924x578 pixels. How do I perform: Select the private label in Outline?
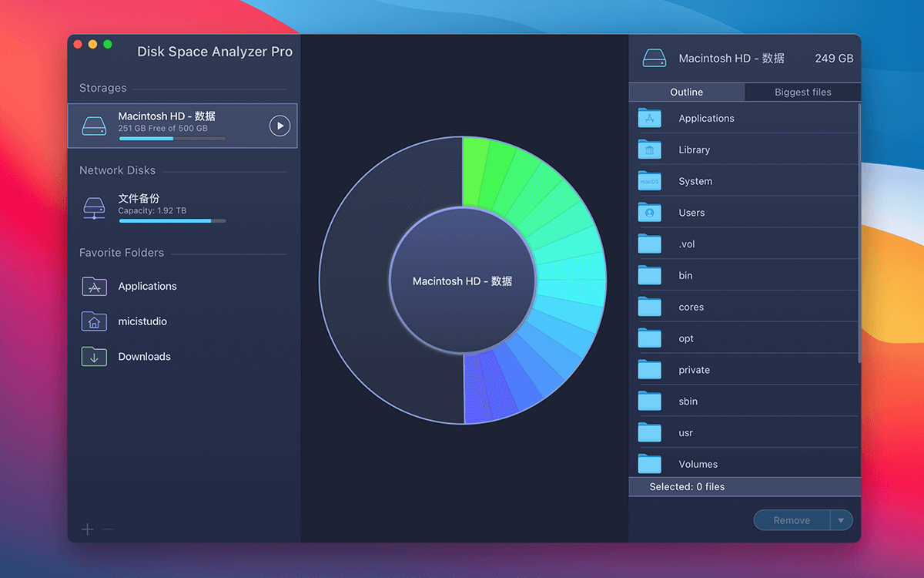click(x=694, y=370)
